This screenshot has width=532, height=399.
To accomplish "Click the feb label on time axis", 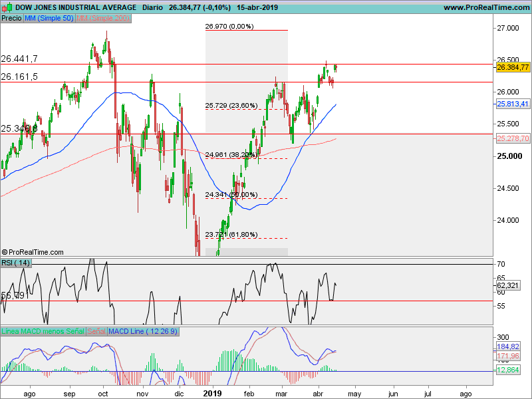I will 249,394.
